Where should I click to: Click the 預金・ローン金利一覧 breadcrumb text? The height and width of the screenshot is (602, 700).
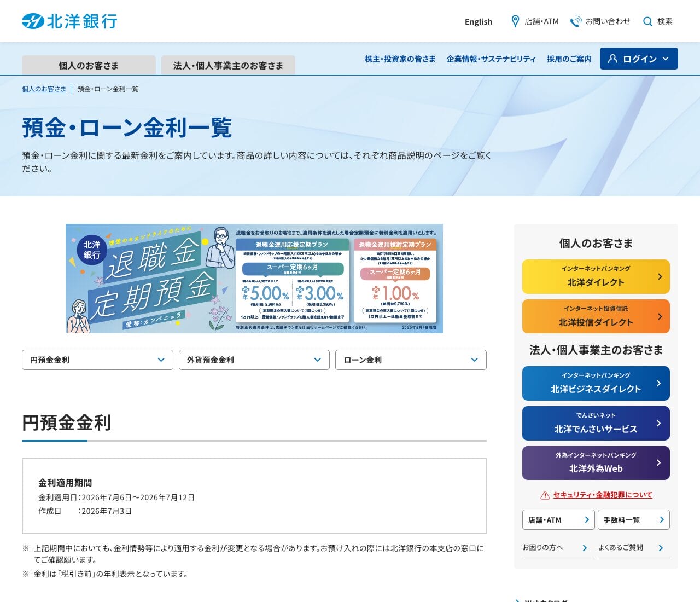[x=108, y=89]
